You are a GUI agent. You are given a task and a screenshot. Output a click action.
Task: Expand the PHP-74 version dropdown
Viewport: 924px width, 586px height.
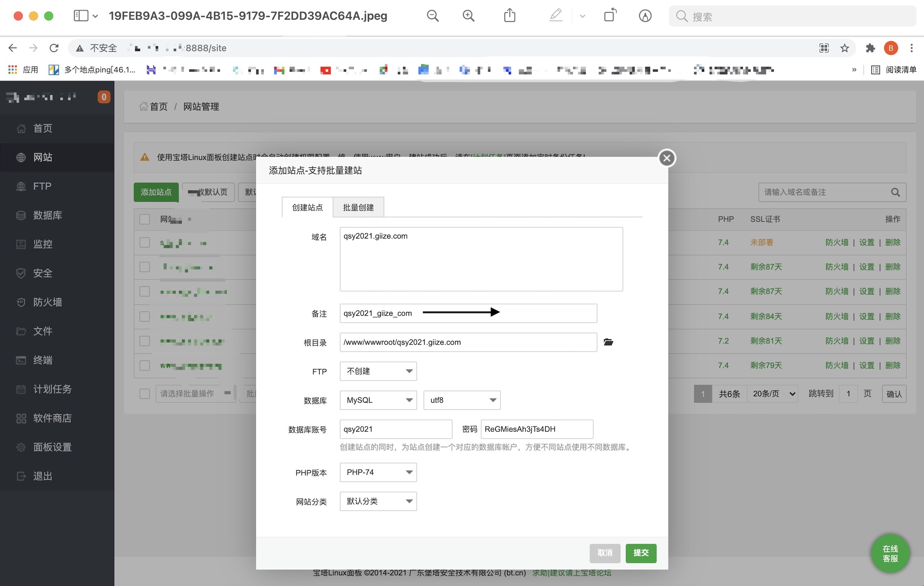(x=378, y=472)
